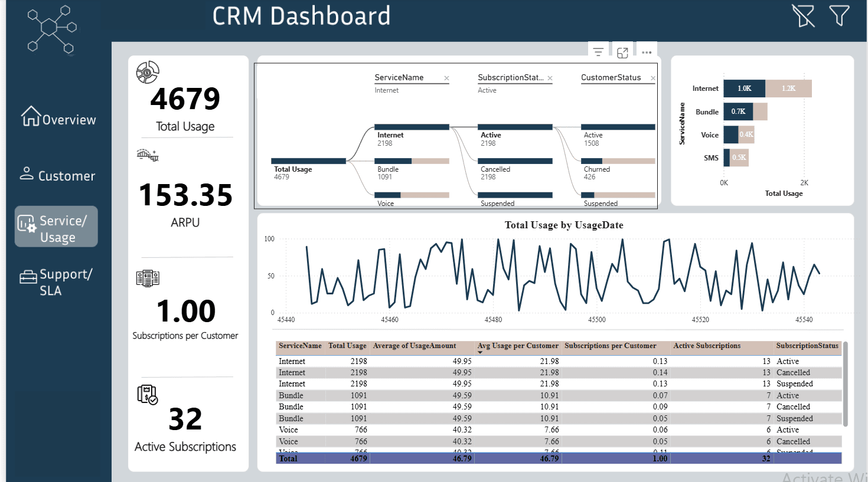The height and width of the screenshot is (482, 868).
Task: Sort table by the SubscriptionStatus column header
Action: click(807, 346)
